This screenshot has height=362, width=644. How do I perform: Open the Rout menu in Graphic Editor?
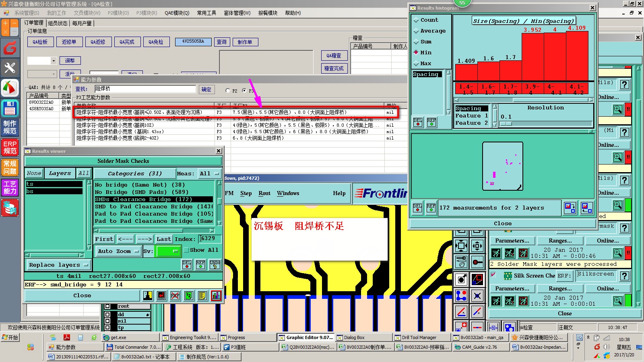point(264,193)
